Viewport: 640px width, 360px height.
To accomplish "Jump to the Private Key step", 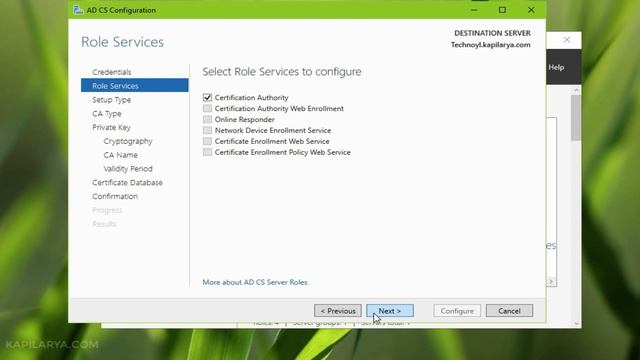I will [x=111, y=127].
